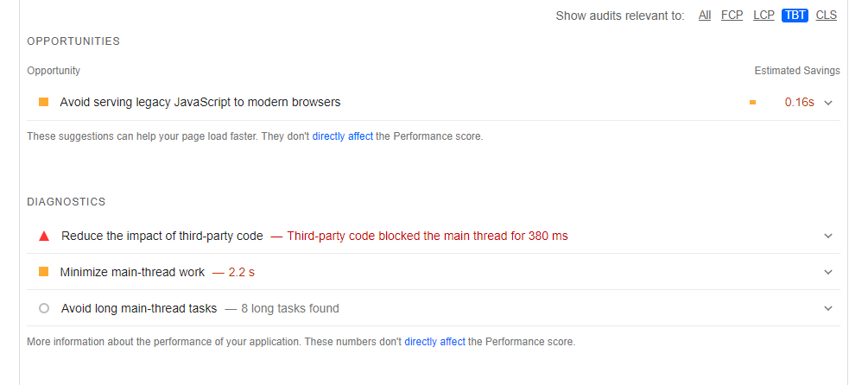Click the red triangle third-party code icon
The image size is (868, 385).
click(x=44, y=236)
